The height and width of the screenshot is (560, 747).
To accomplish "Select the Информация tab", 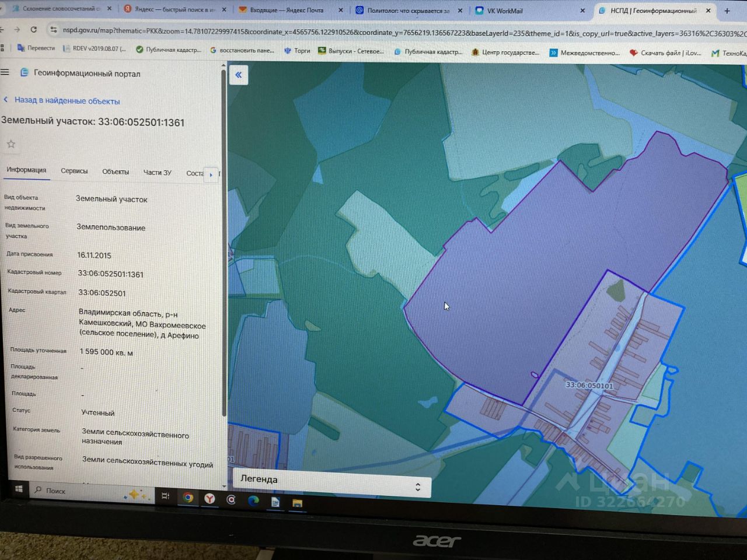I will point(26,170).
